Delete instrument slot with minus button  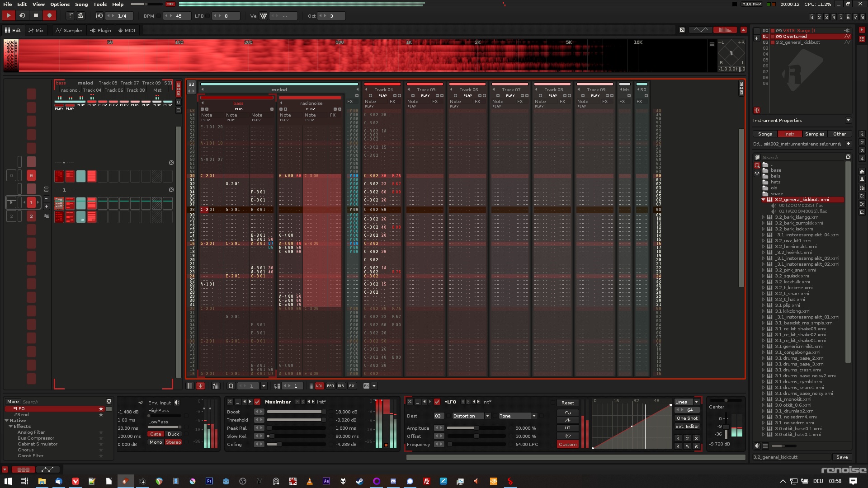[756, 31]
